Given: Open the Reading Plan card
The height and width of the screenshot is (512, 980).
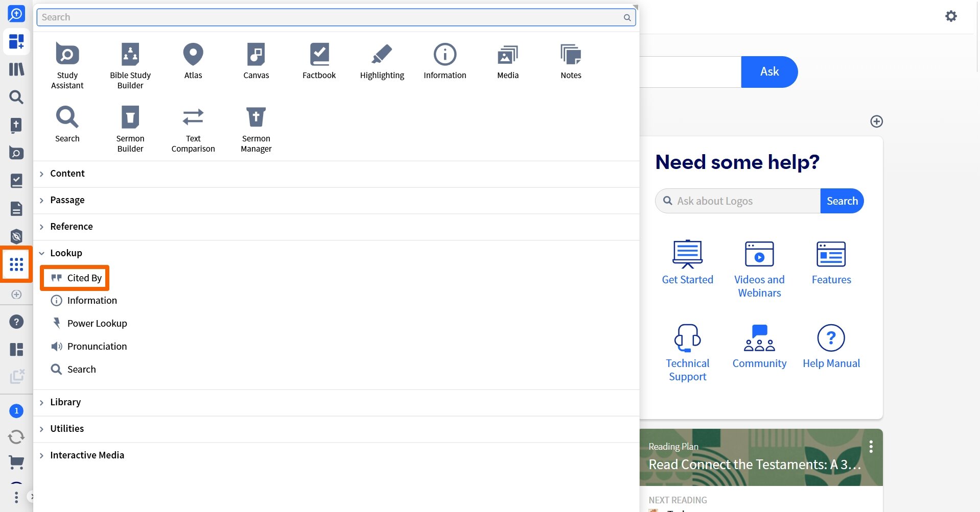Looking at the screenshot, I should [761, 457].
